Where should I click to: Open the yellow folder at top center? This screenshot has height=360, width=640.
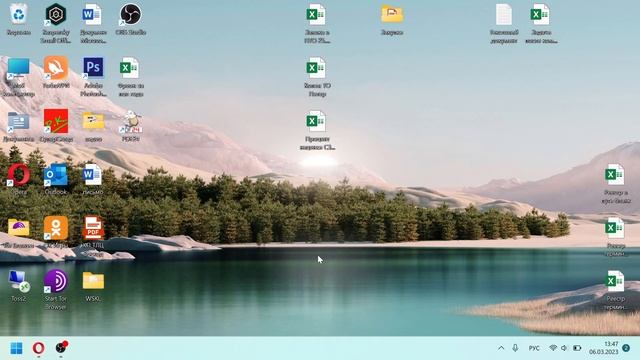(392, 14)
